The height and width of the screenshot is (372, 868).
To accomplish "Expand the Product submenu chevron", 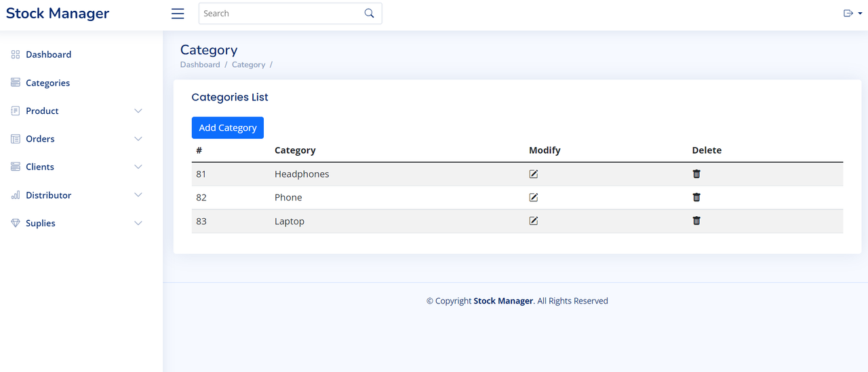I will (138, 111).
